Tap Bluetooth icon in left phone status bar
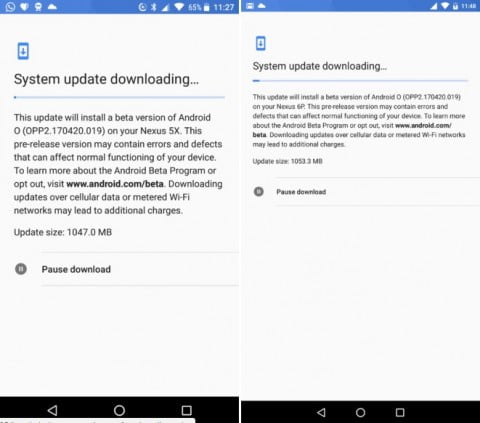 (154, 7)
